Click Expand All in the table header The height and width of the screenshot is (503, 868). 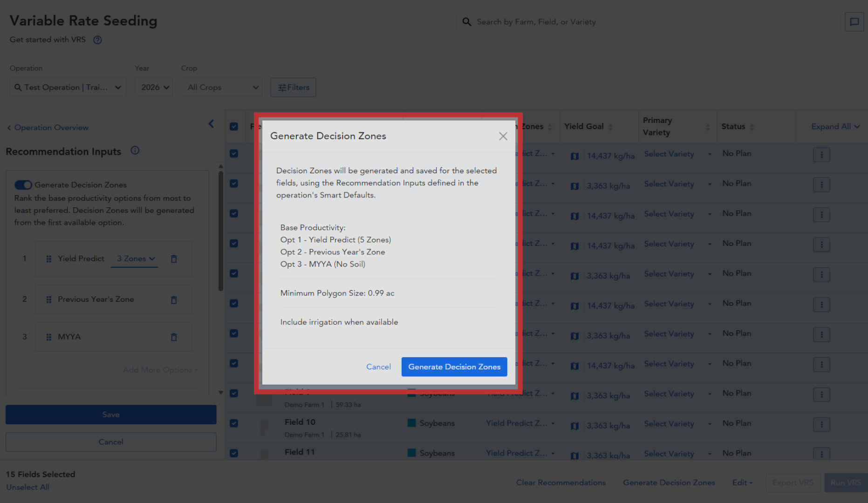coord(835,127)
